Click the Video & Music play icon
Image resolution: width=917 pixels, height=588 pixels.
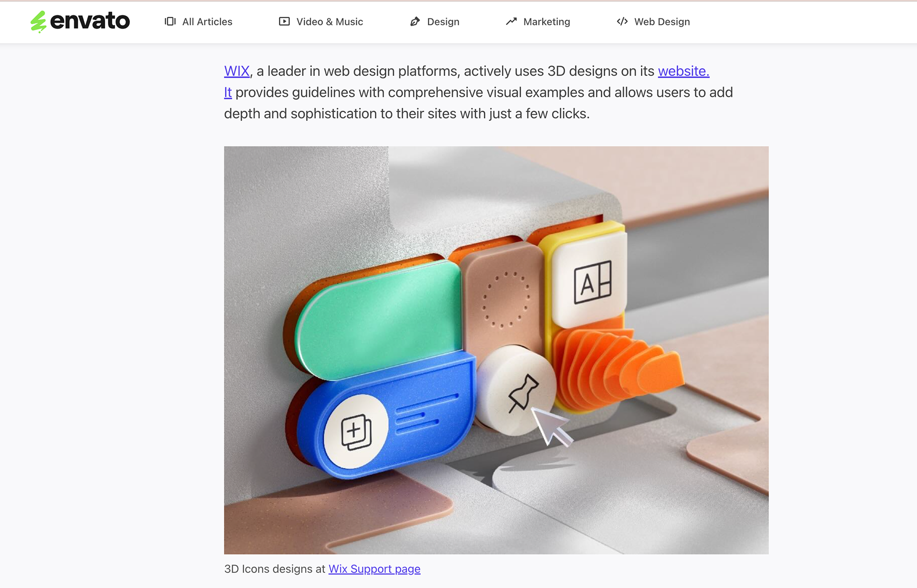(284, 21)
